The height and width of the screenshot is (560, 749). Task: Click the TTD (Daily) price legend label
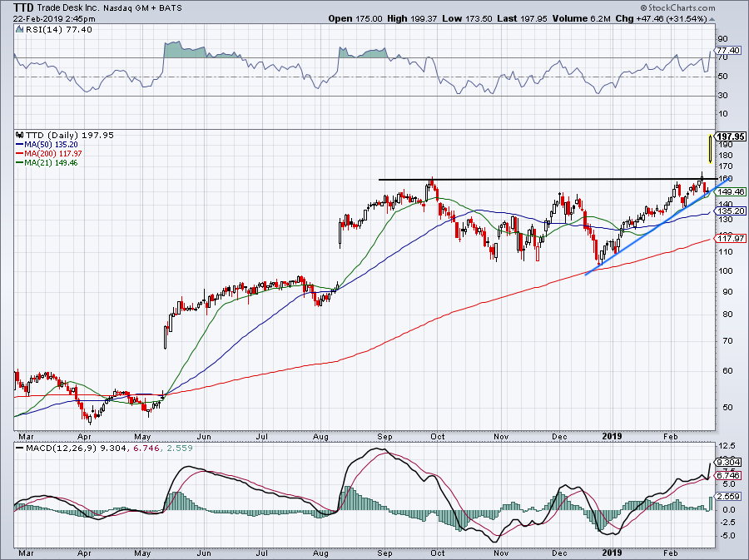point(52,134)
